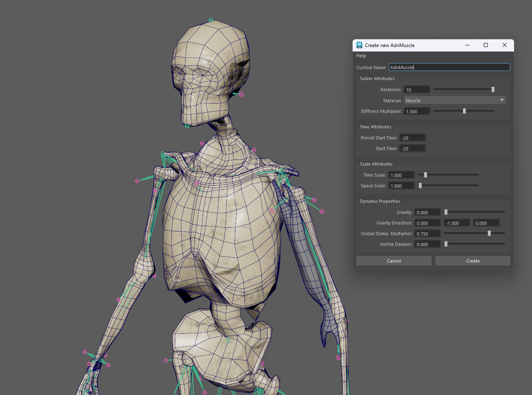Click the Iterations slider handle
The height and width of the screenshot is (395, 532).
tap(492, 89)
